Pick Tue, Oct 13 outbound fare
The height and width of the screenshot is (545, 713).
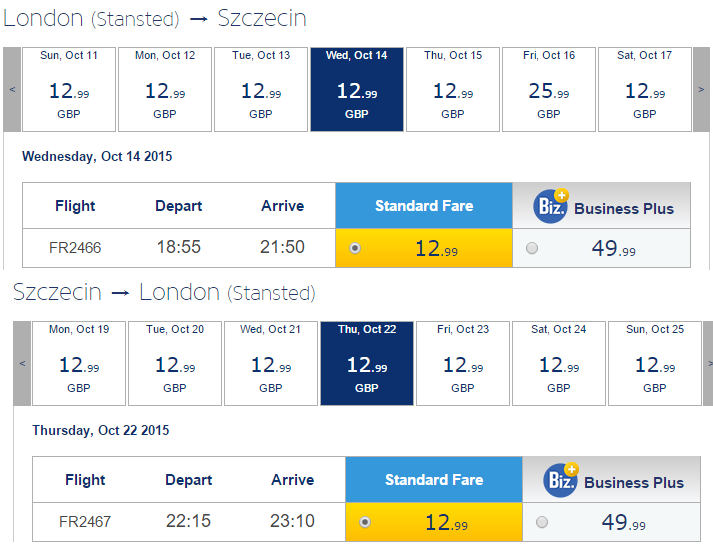pyautogui.click(x=261, y=90)
